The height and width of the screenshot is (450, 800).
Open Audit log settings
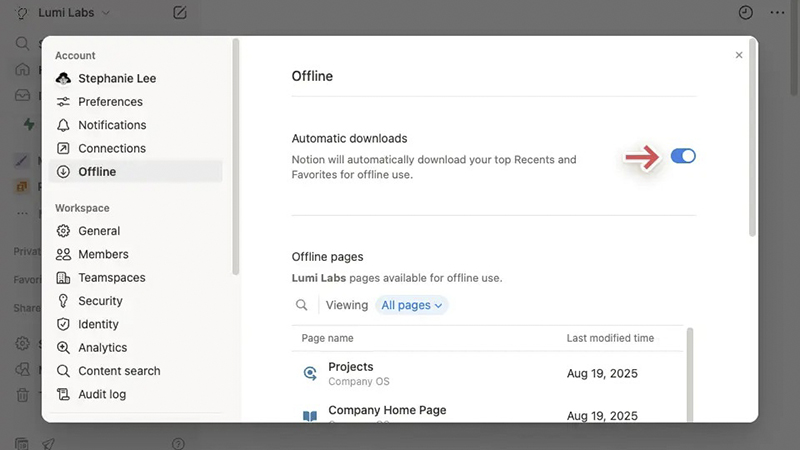102,394
